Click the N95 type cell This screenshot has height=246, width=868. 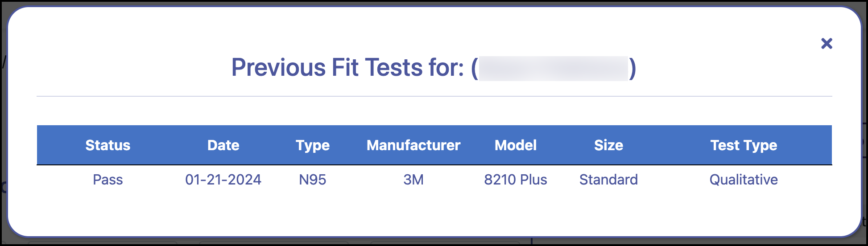313,180
